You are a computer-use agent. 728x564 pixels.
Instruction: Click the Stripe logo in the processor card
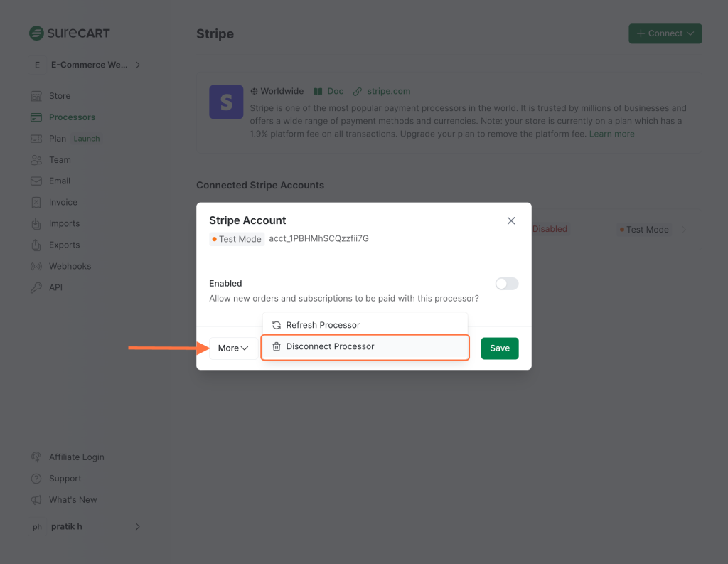click(226, 102)
